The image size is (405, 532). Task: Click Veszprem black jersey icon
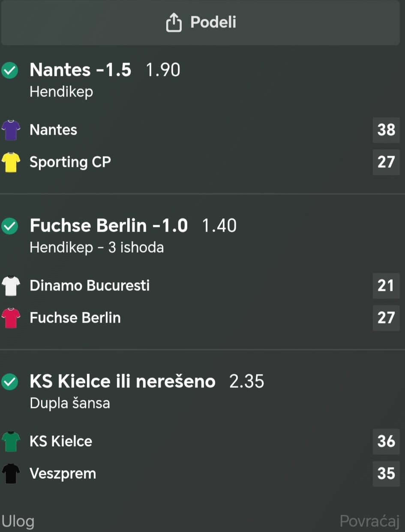pyautogui.click(x=11, y=474)
